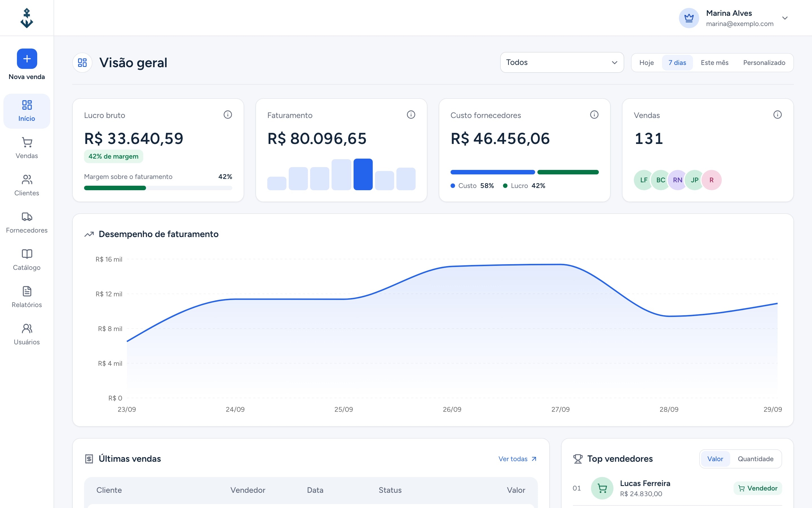Expand the Marina Alves account menu chevron
The image size is (812, 508).
pos(785,18)
